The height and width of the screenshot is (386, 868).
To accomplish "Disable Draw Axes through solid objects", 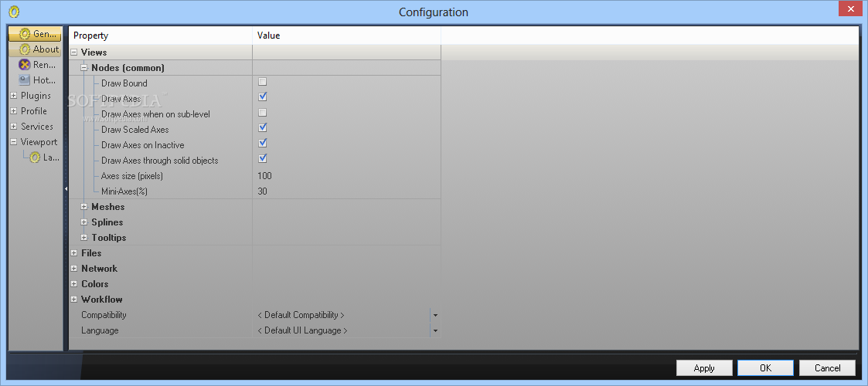I will pos(263,159).
